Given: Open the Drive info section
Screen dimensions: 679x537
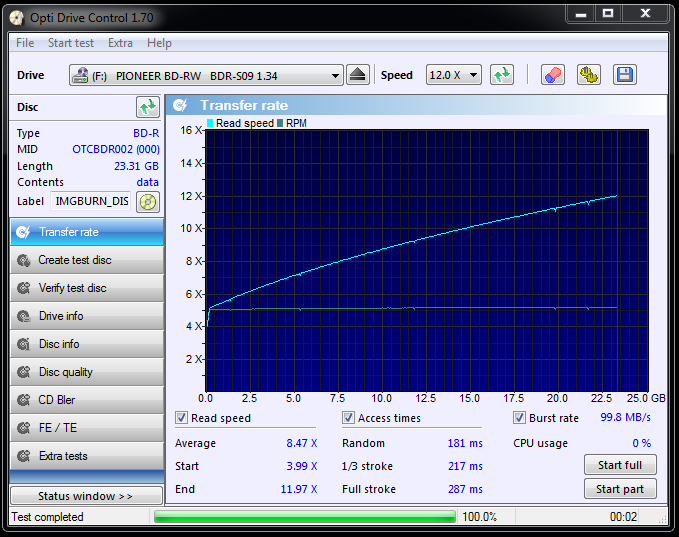Looking at the screenshot, I should click(x=87, y=316).
